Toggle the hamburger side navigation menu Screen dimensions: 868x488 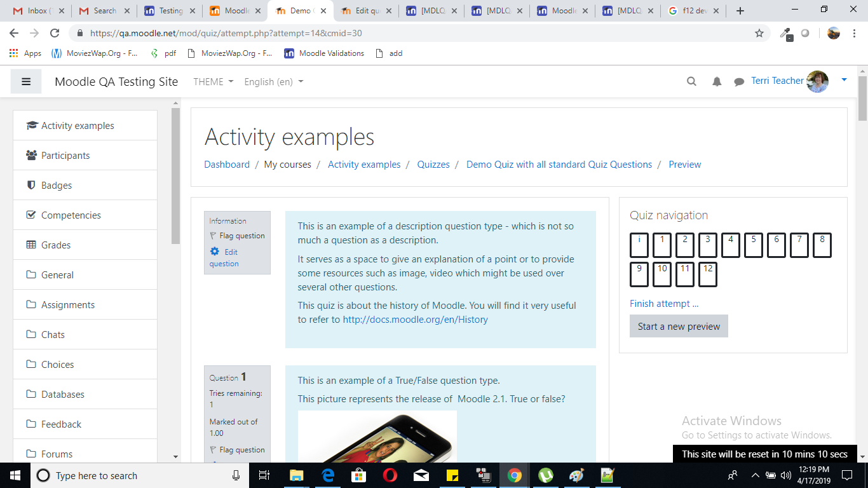[x=26, y=81]
